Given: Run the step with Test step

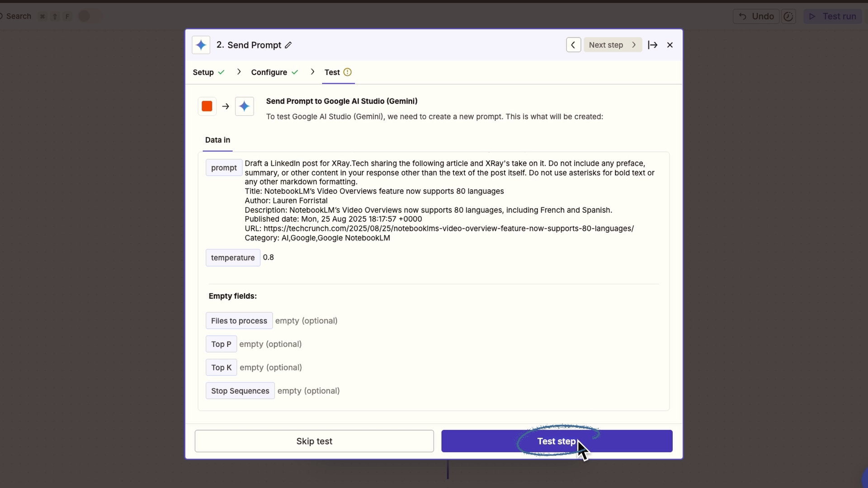Looking at the screenshot, I should [x=556, y=441].
